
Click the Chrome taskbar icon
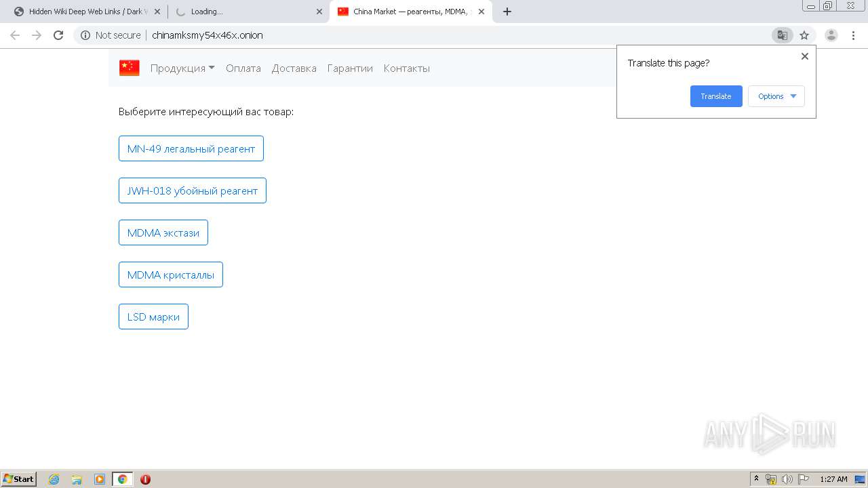pos(122,479)
